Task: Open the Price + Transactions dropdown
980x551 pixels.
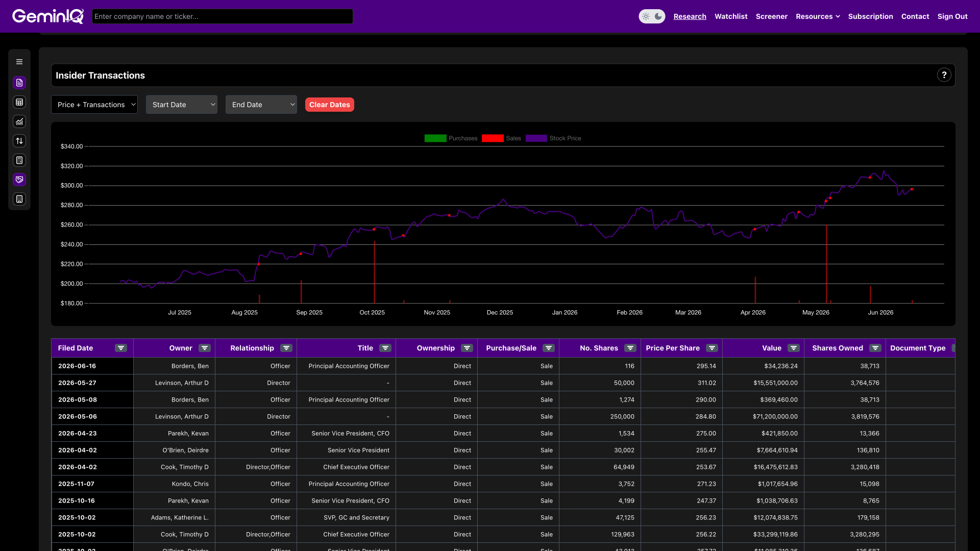Action: (94, 105)
